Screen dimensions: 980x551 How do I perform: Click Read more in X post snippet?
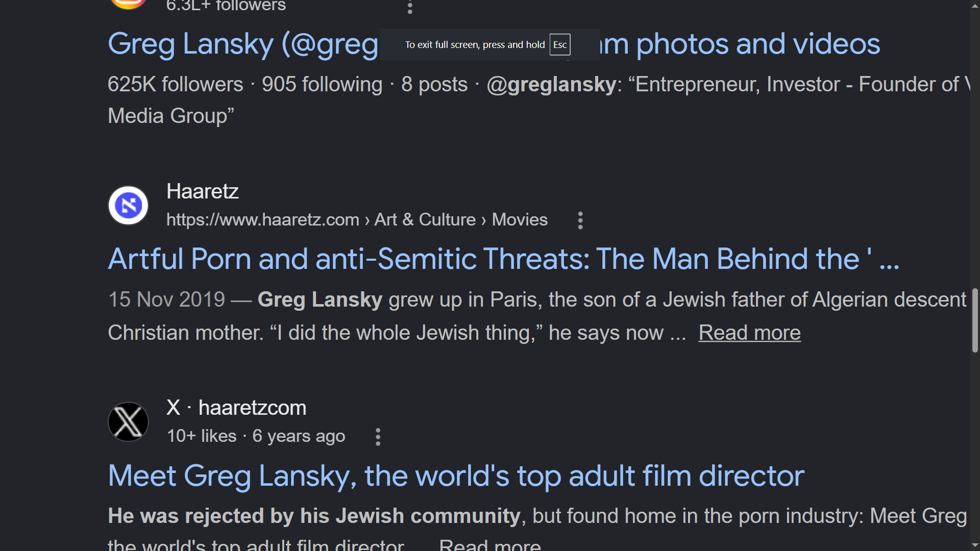pos(489,545)
